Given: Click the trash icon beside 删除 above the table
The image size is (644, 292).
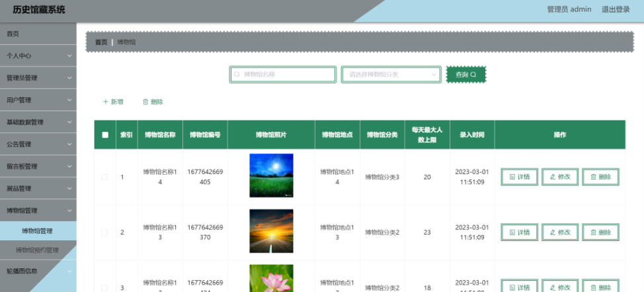Looking at the screenshot, I should click(x=145, y=102).
